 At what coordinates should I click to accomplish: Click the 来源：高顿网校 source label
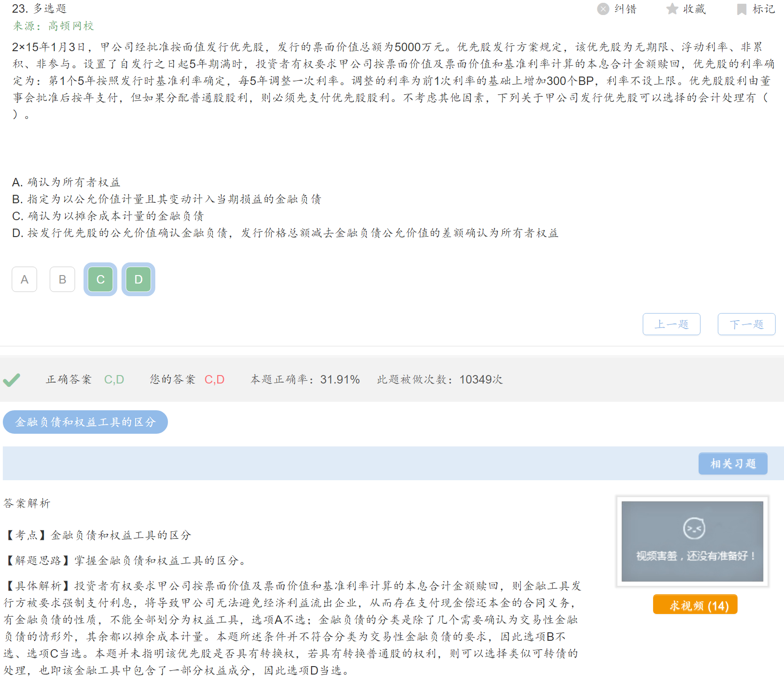(53, 26)
